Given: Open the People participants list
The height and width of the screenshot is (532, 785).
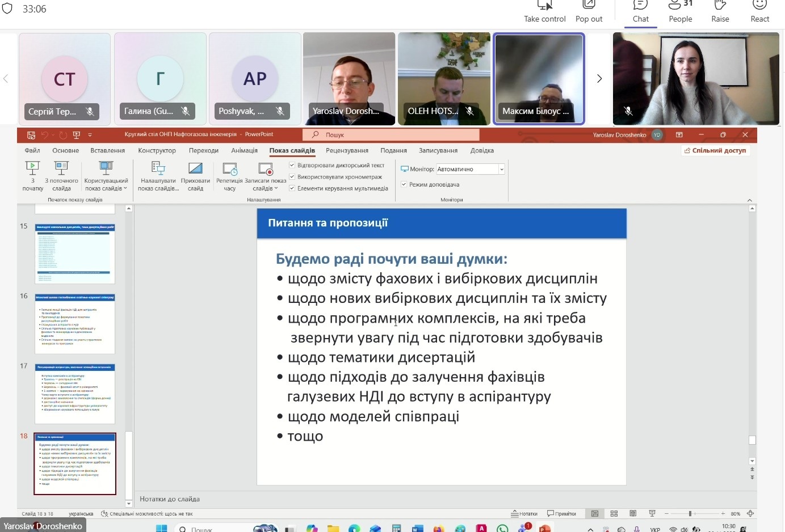Looking at the screenshot, I should click(x=680, y=11).
